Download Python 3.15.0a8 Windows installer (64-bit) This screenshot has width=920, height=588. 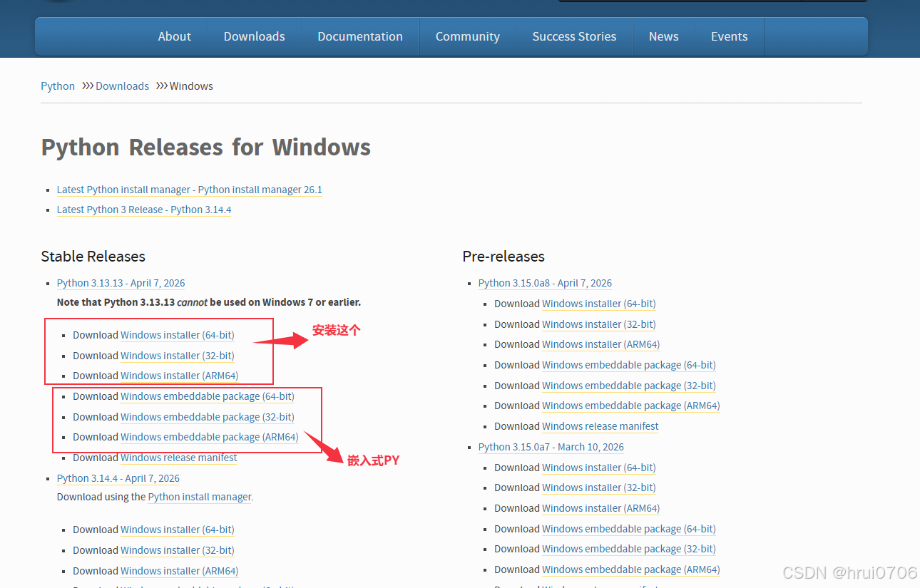599,304
